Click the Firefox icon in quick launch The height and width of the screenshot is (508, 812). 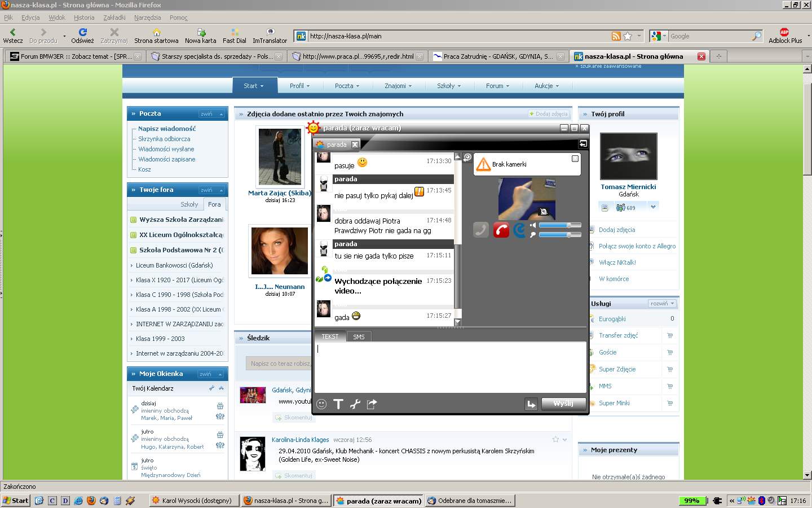click(x=91, y=501)
